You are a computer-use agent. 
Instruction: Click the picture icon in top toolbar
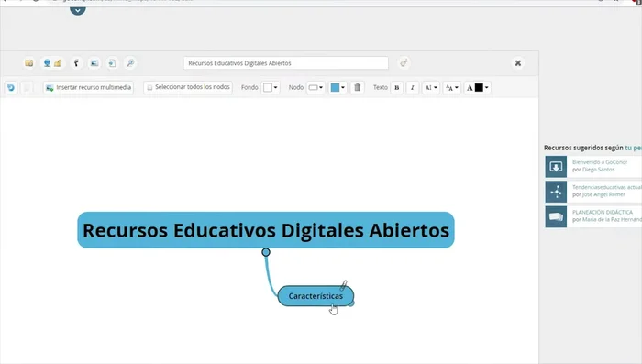[94, 63]
